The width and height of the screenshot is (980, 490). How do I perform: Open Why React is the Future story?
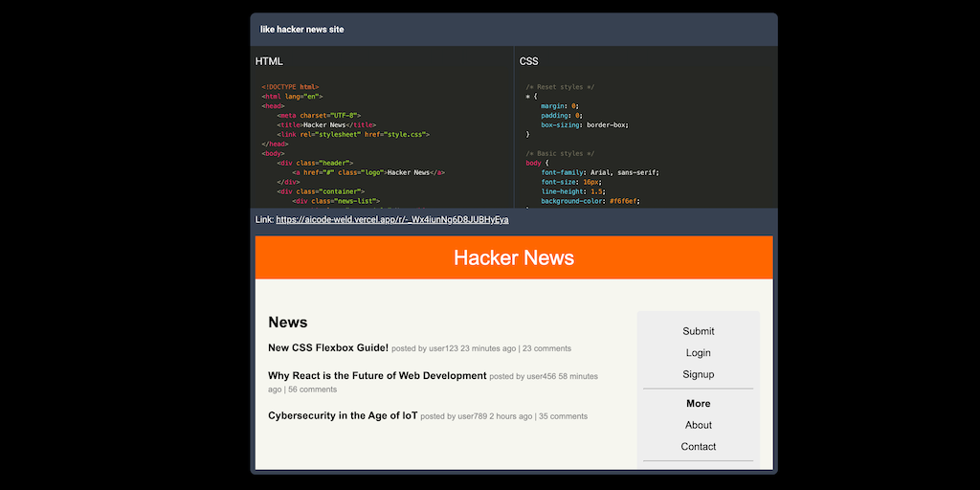[377, 375]
